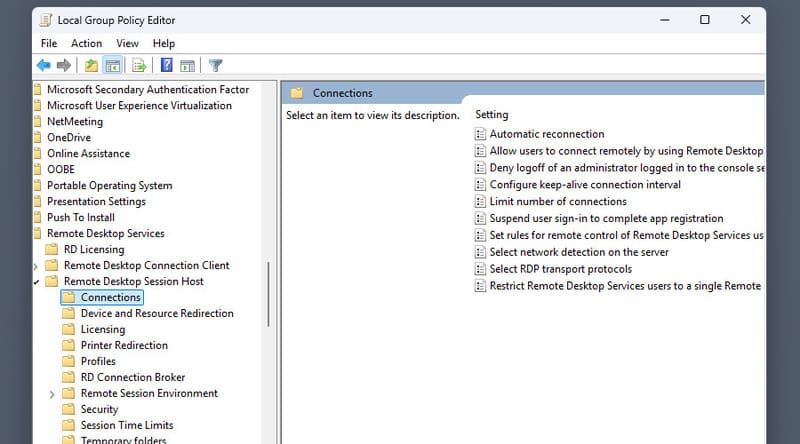The image size is (800, 444).
Task: Select the Printer Redirection folder in tree
Action: pos(124,346)
